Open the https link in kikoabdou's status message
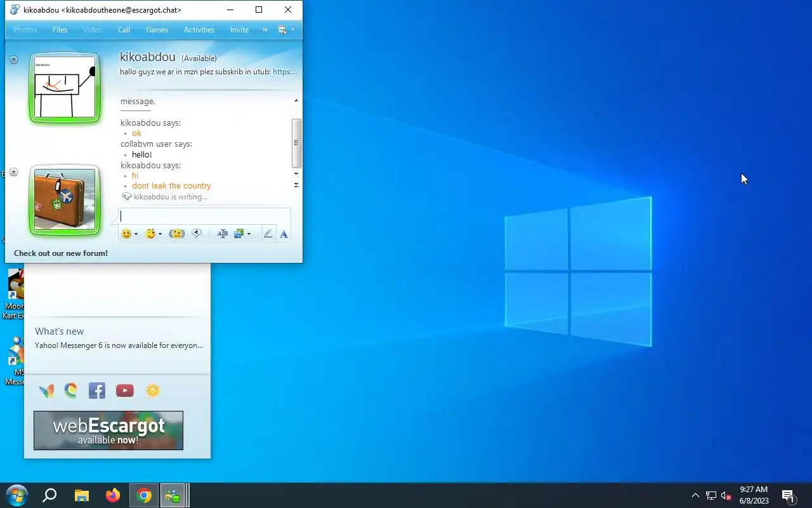Image resolution: width=812 pixels, height=508 pixels. coord(285,72)
